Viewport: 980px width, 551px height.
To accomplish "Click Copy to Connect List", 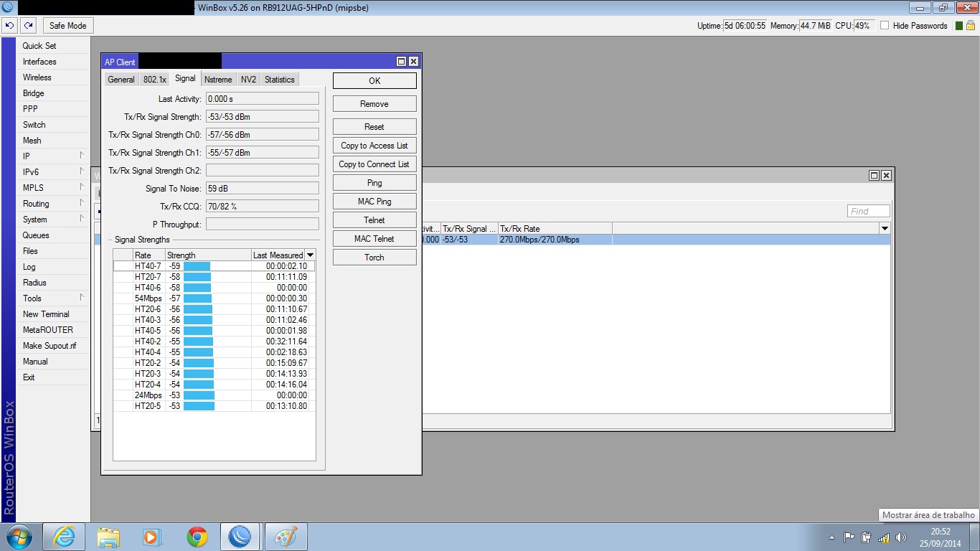I will (374, 164).
